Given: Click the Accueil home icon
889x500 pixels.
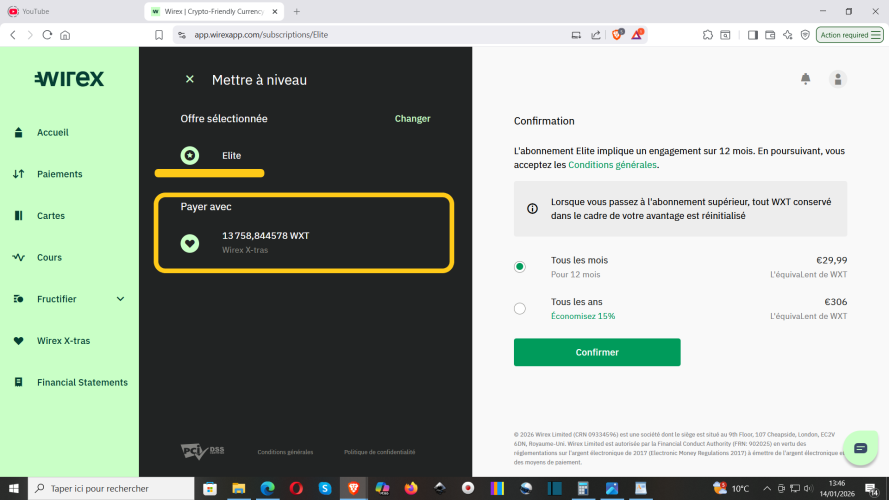Looking at the screenshot, I should (x=18, y=132).
